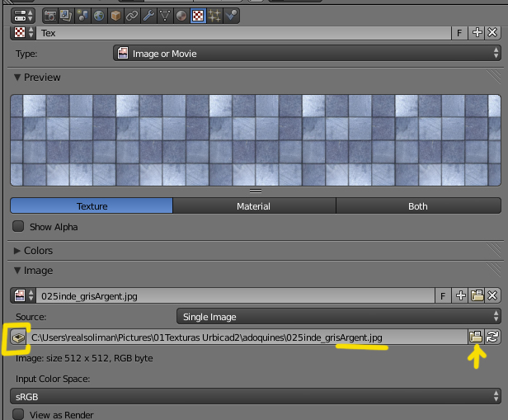Click the Source label
Screen dimensions: 508x420
[31, 317]
